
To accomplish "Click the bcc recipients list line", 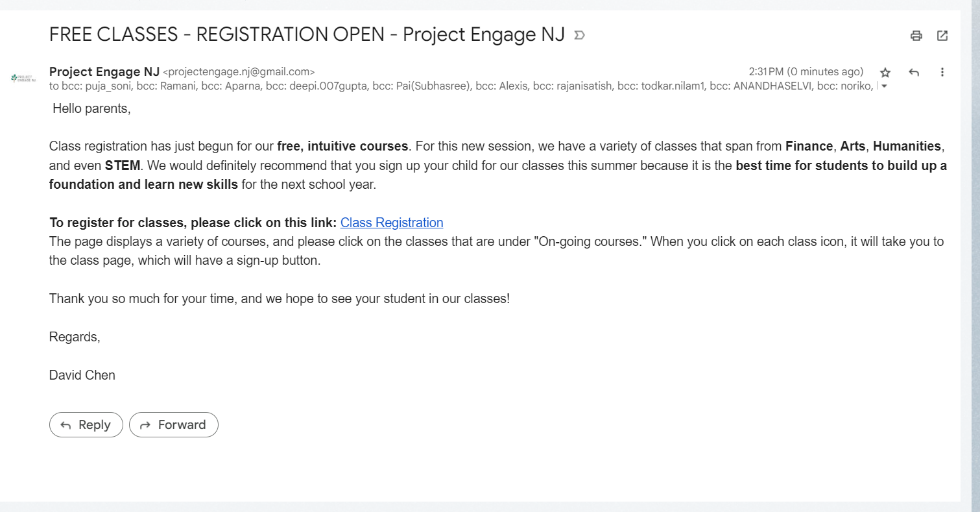I will pyautogui.click(x=460, y=85).
